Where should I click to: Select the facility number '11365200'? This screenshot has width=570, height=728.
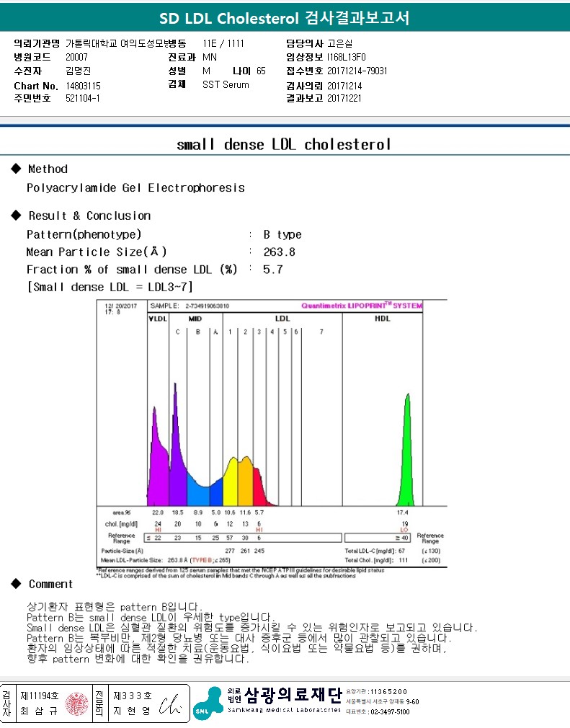pyautogui.click(x=388, y=691)
